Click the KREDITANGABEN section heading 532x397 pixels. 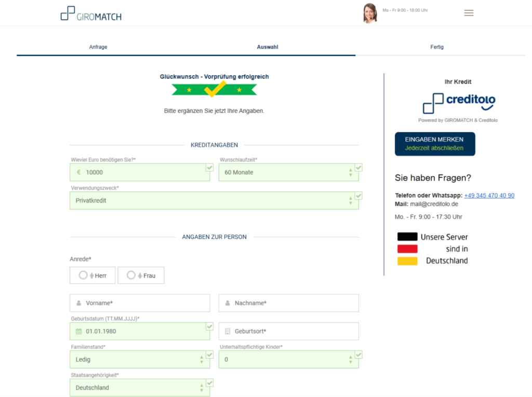(214, 145)
